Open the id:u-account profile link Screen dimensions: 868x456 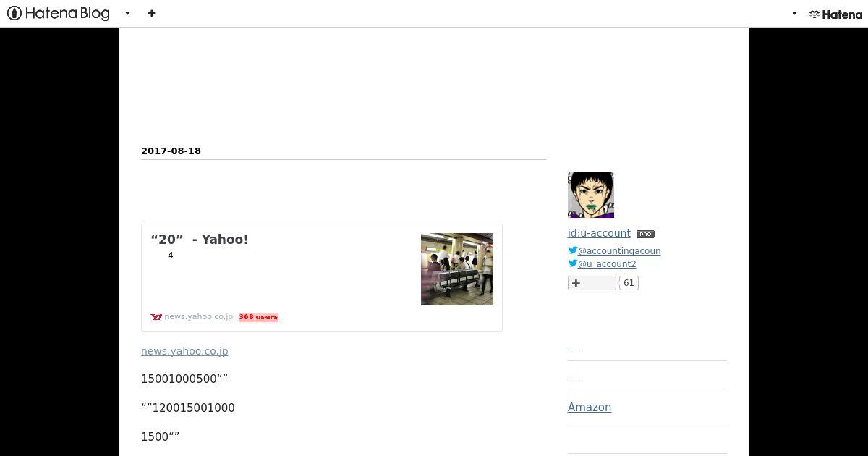599,233
